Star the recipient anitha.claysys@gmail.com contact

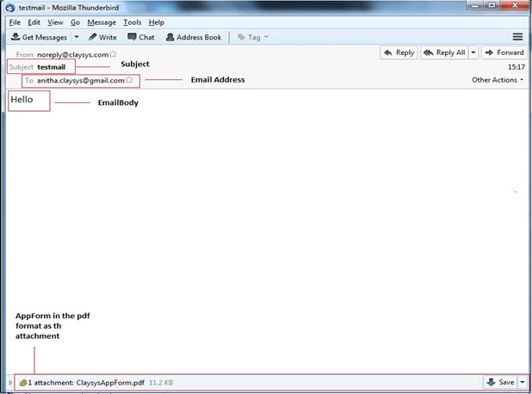pyautogui.click(x=129, y=80)
